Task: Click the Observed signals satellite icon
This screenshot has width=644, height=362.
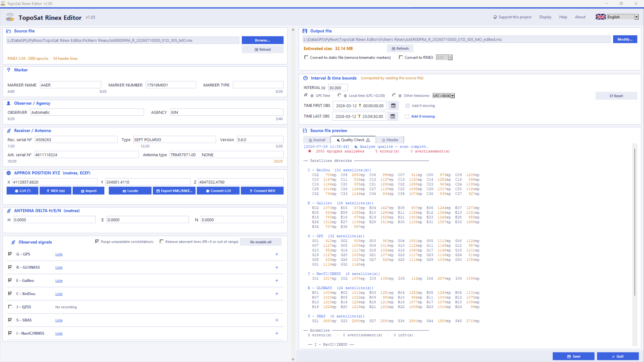Action: (x=13, y=242)
